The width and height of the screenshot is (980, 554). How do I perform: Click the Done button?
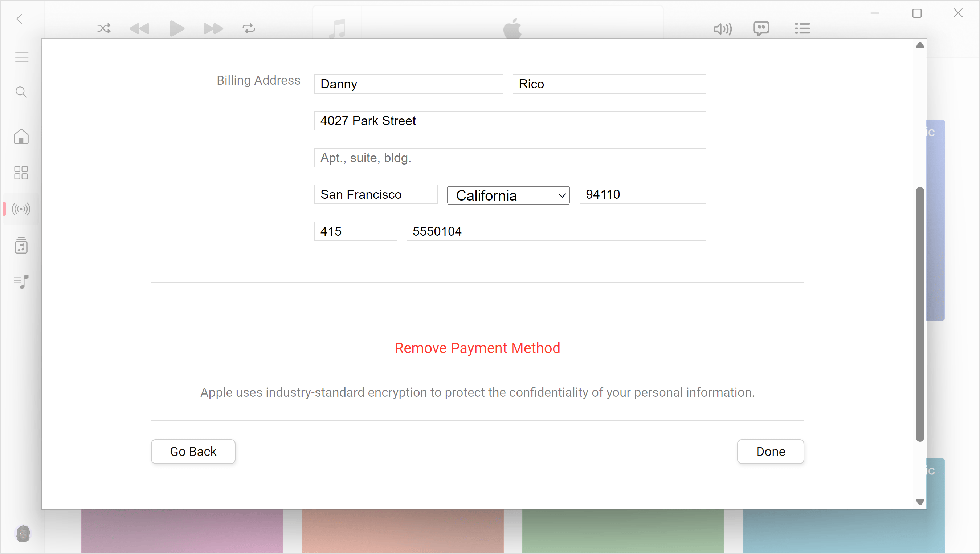tap(770, 452)
